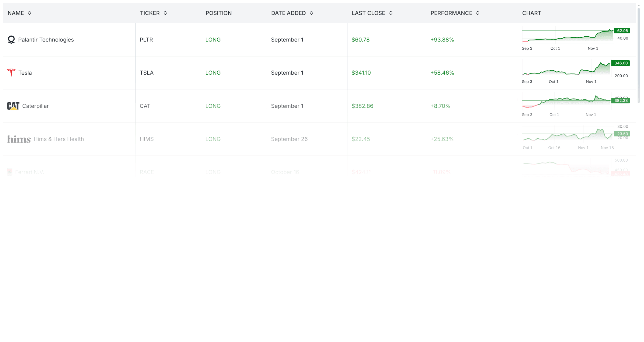Click the $60.78 last close value

pyautogui.click(x=360, y=40)
